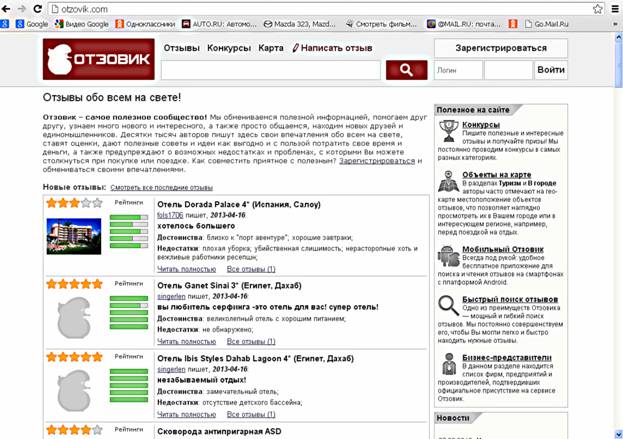Click the Зарегистрироваться link in the intro text
Image resolution: width=623 pixels, height=439 pixels.
click(x=377, y=161)
